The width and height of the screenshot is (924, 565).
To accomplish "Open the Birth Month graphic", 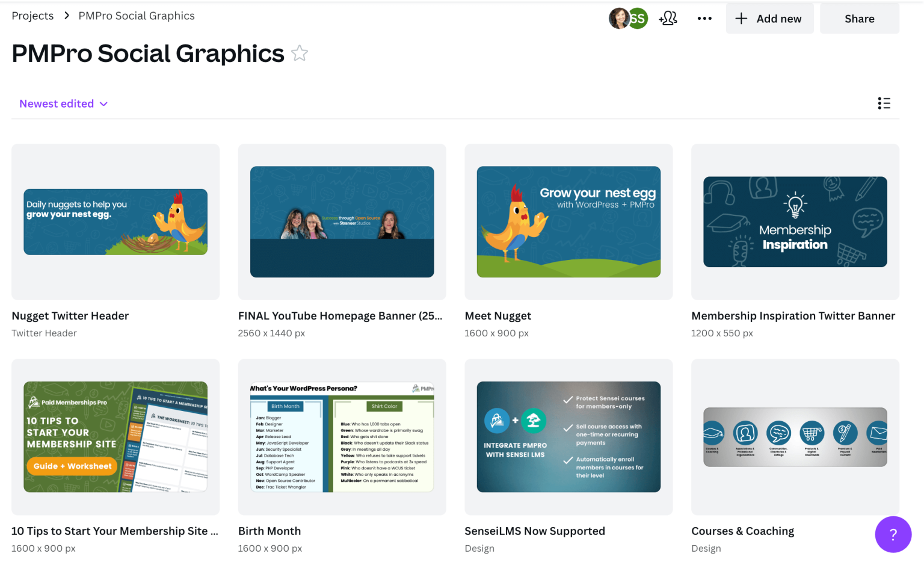I will [342, 437].
